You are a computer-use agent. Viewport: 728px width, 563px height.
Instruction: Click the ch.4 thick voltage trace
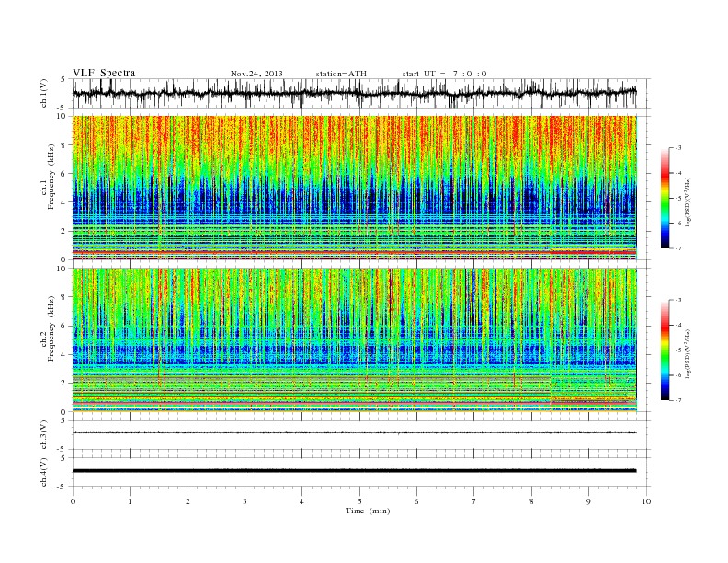point(354,471)
